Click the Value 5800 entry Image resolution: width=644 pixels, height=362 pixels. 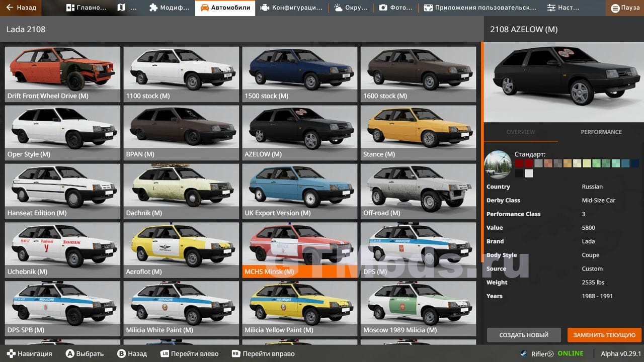562,228
